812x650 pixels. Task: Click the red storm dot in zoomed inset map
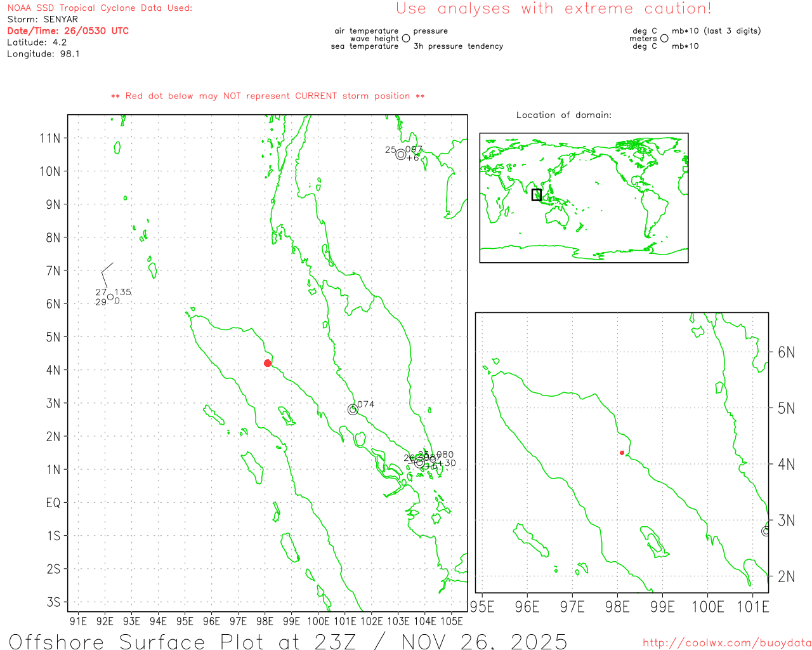(x=622, y=453)
